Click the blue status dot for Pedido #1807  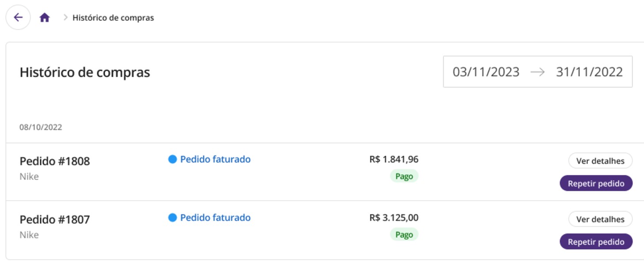click(x=172, y=218)
